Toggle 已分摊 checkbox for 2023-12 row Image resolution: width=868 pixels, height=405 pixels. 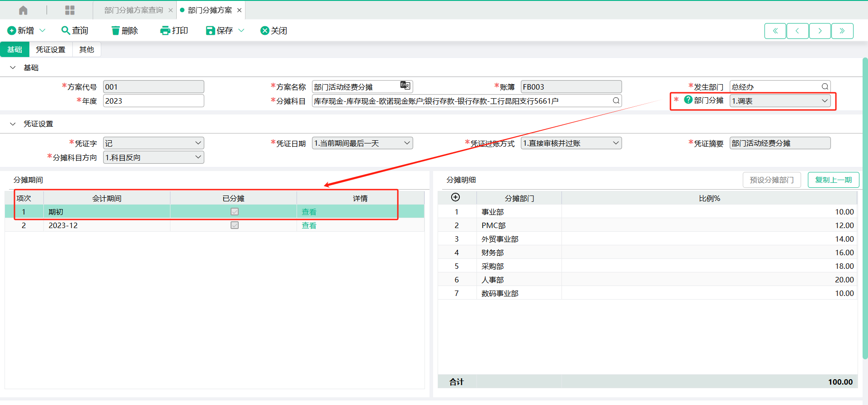point(234,225)
